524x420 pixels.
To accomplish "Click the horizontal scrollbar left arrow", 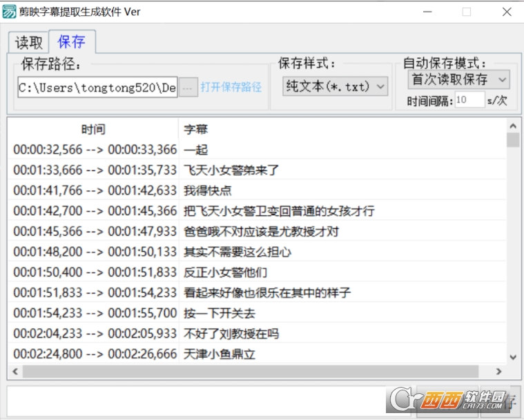I will 15,371.
